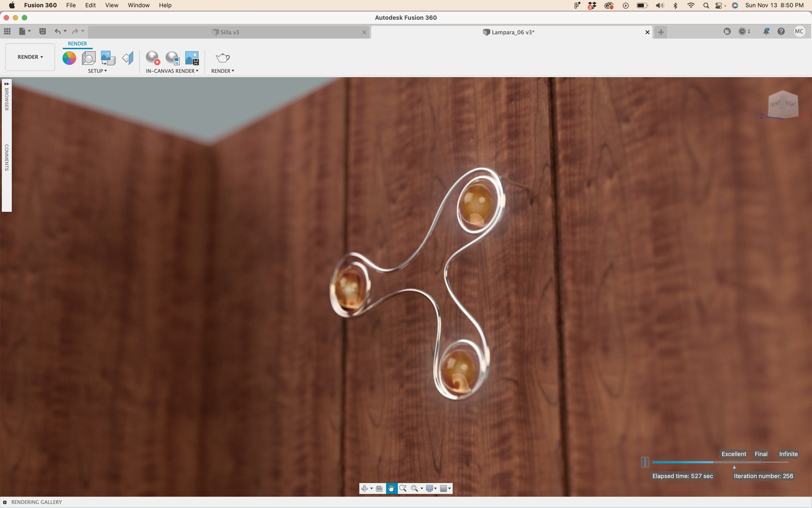The image size is (812, 508).
Task: Open the COMMENTS side panel
Action: coord(7,158)
